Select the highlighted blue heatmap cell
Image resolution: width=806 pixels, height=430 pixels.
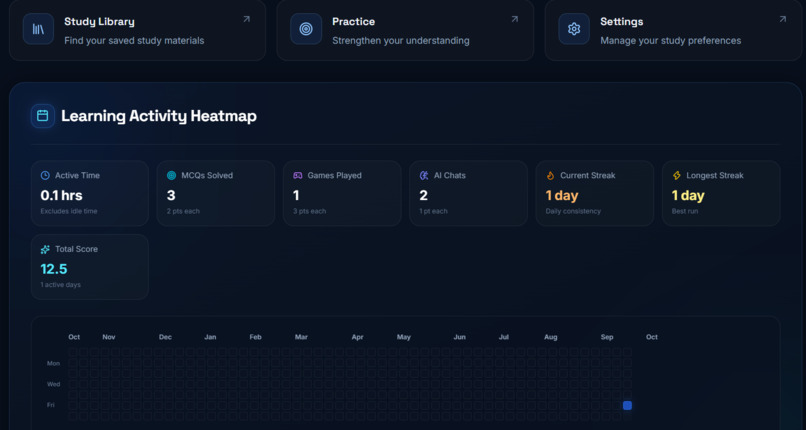click(x=627, y=405)
